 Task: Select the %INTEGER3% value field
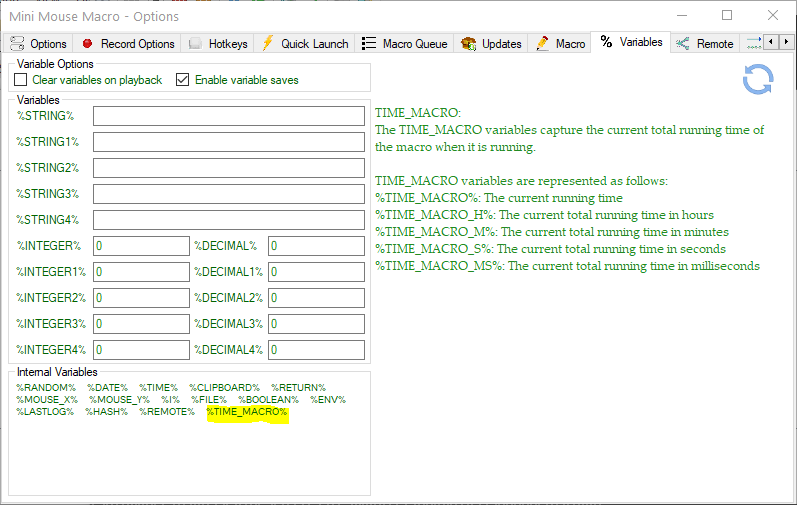[x=141, y=324]
